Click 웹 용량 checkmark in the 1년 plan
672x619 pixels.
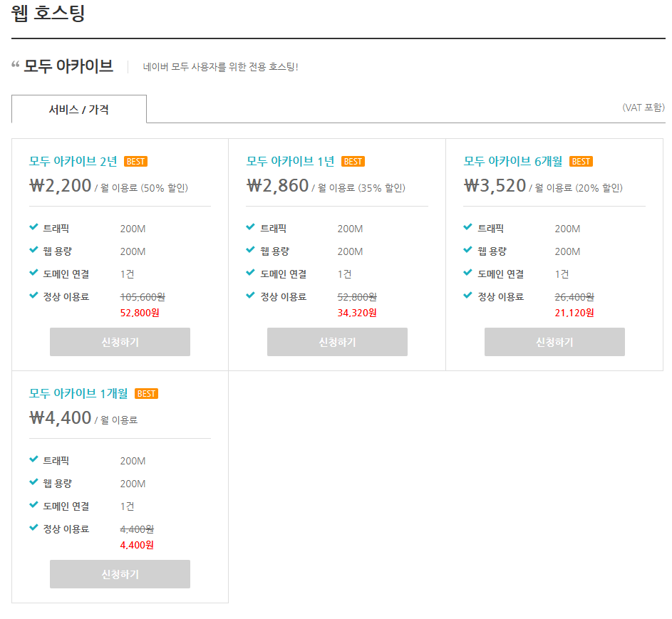pos(250,251)
